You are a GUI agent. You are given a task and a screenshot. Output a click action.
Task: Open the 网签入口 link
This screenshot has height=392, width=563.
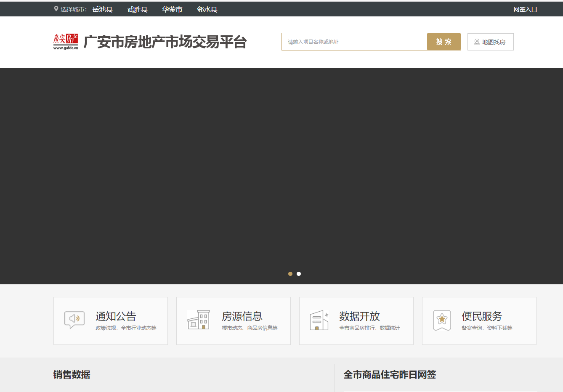[525, 9]
